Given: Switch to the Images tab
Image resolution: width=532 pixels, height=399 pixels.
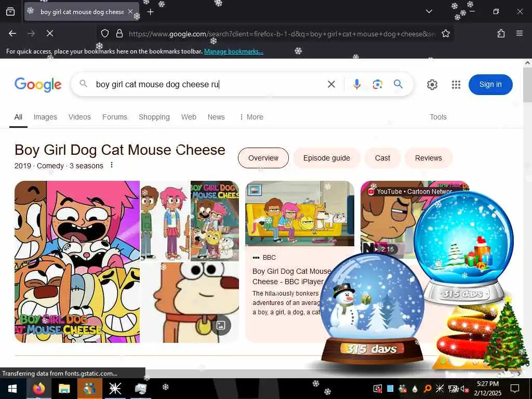Looking at the screenshot, I should click(x=45, y=117).
